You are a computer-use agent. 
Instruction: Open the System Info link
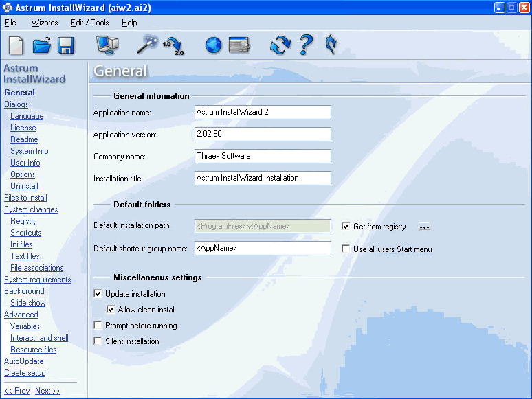click(29, 151)
